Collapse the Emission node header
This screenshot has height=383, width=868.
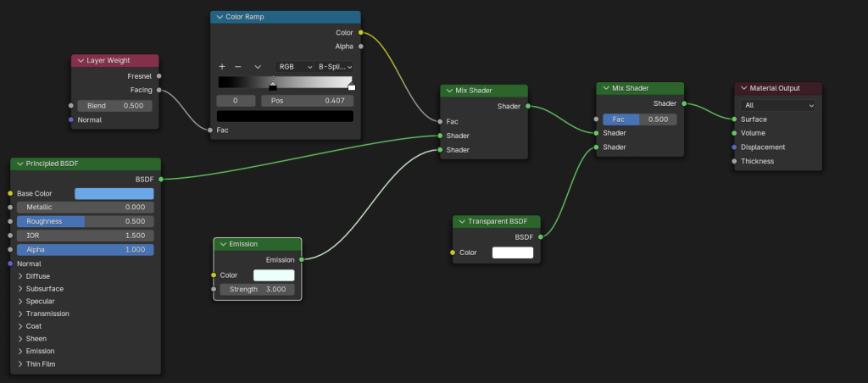click(222, 244)
